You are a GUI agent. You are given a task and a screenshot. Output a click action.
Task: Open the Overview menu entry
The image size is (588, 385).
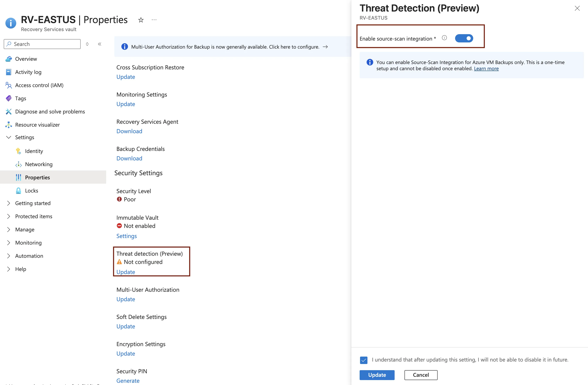coord(26,59)
